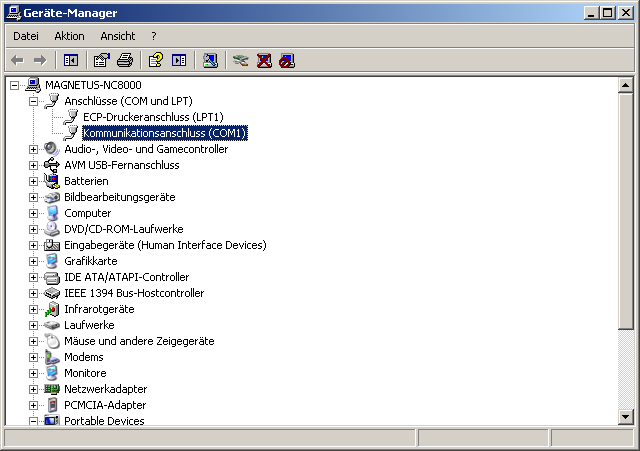This screenshot has height=451, width=640.
Task: Open the ? help menu
Action: click(153, 36)
